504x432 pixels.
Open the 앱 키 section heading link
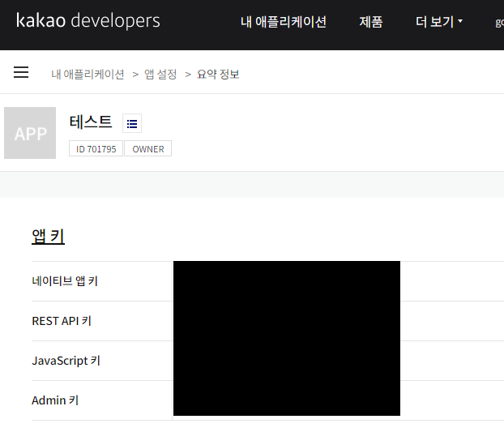(x=49, y=237)
